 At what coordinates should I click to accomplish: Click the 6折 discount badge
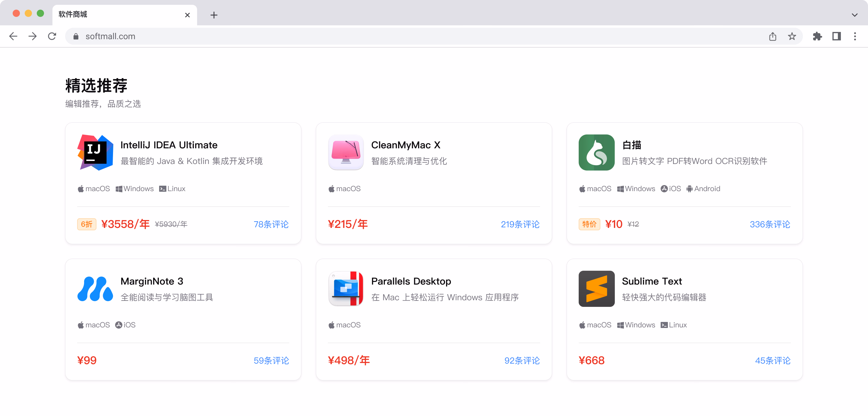[86, 224]
